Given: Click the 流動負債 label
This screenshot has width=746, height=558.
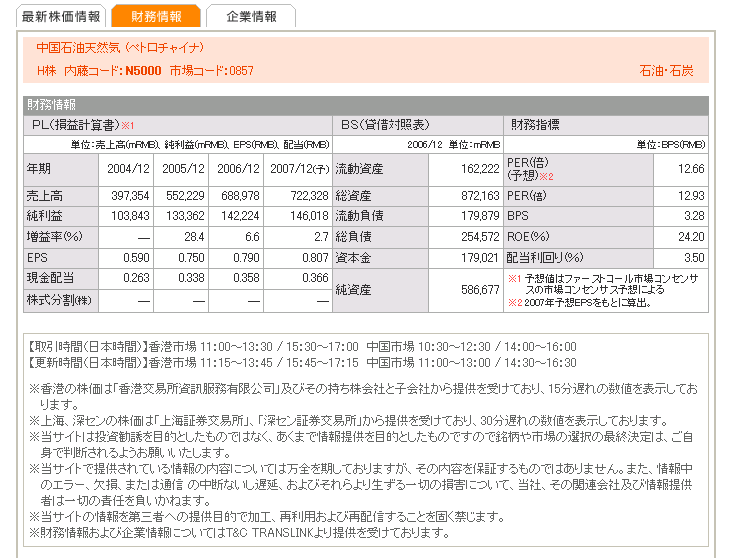Looking at the screenshot, I should 359,216.
